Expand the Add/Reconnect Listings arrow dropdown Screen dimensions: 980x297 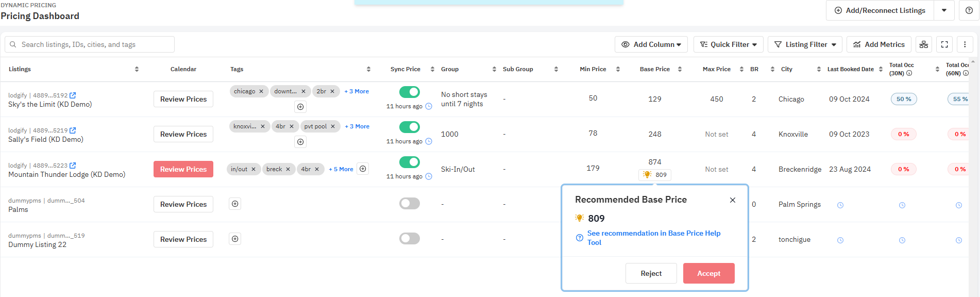(x=944, y=10)
